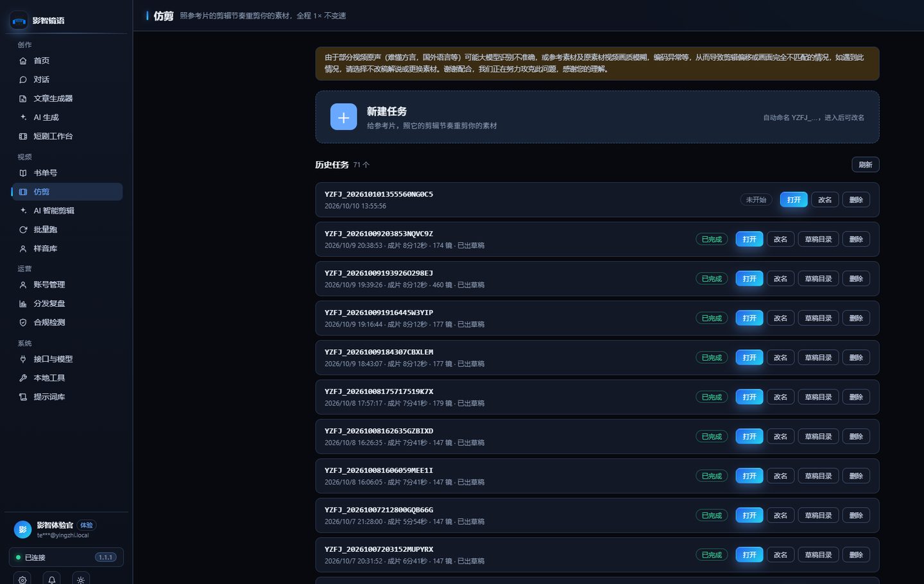Viewport: 924px width, 584px height.
Task: Click 删除 on the 16:26:35 task
Action: (x=856, y=436)
